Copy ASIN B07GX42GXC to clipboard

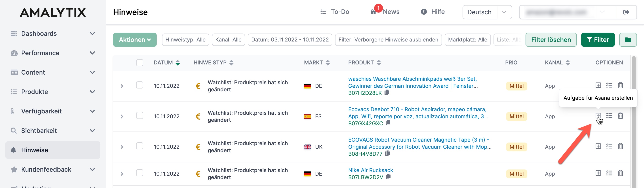click(388, 123)
